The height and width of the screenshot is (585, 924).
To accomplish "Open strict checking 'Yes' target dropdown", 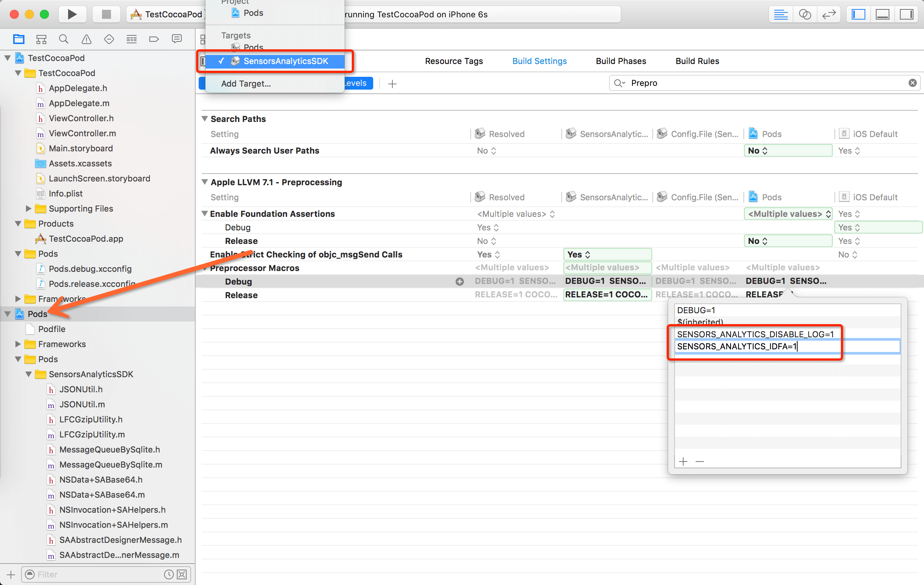I will 608,254.
